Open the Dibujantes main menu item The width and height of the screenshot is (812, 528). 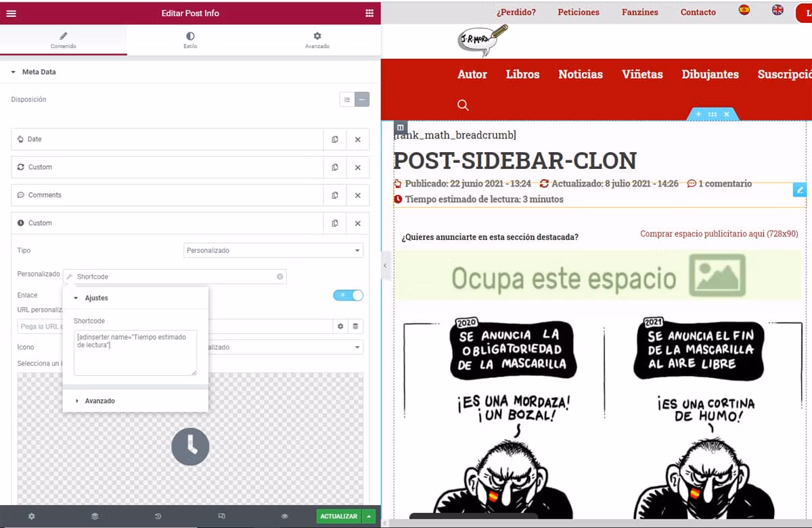tap(710, 74)
